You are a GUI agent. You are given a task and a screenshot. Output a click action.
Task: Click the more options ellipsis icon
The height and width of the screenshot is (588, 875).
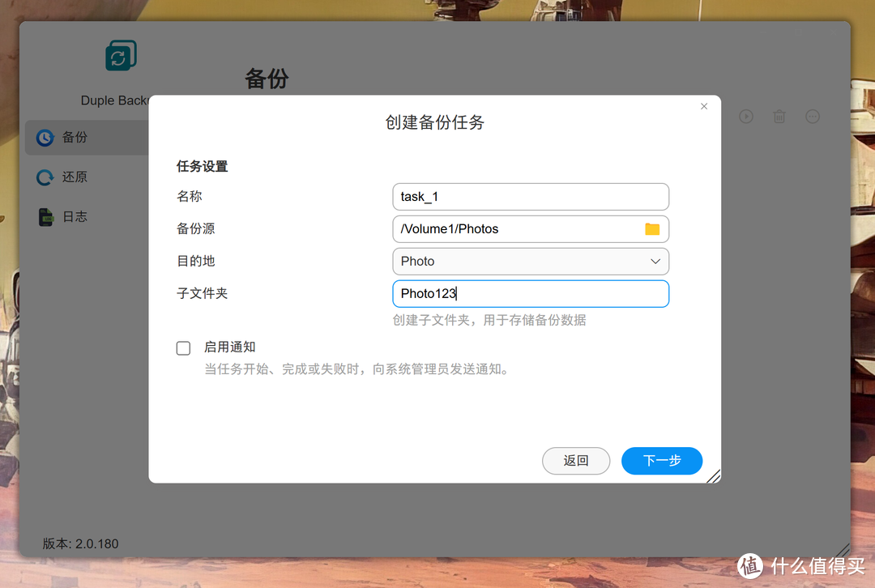[813, 116]
